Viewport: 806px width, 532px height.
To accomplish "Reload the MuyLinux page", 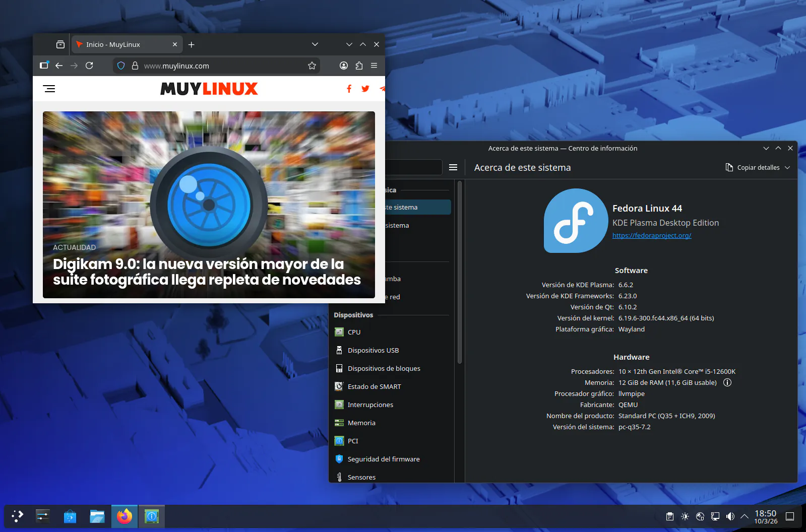I will [x=89, y=65].
